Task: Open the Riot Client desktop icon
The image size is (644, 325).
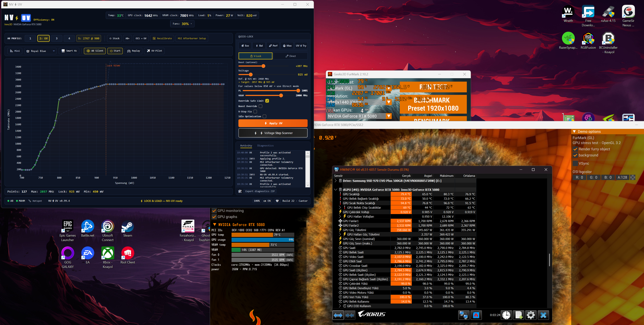Action: click(x=128, y=255)
